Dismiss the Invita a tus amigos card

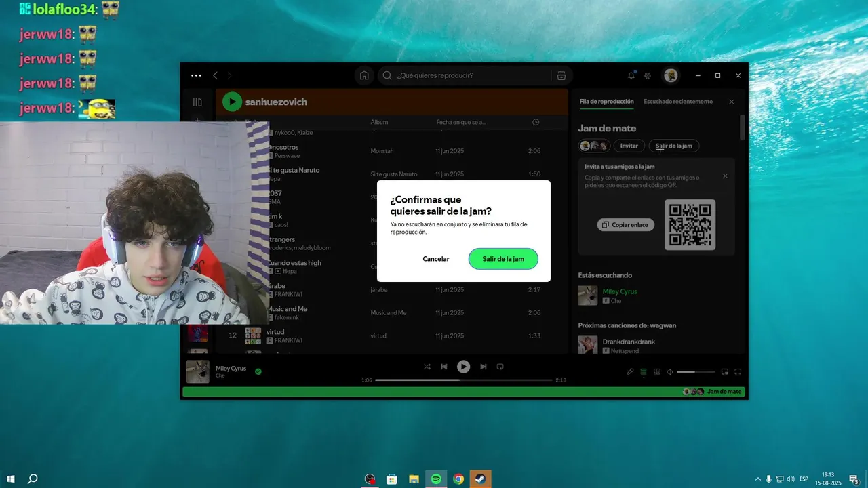click(725, 176)
